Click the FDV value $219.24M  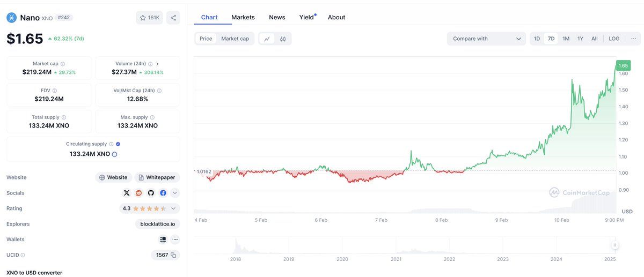click(49, 99)
